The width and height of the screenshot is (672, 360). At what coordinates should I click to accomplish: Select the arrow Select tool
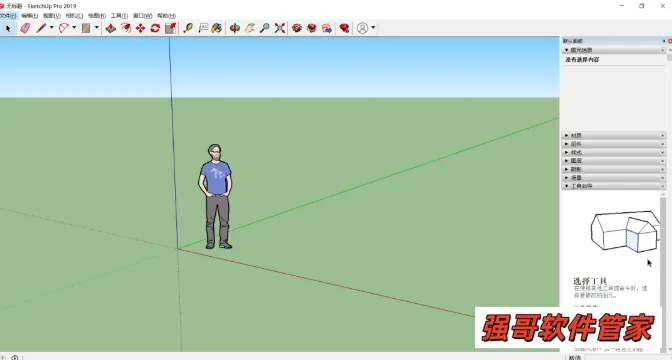click(8, 28)
